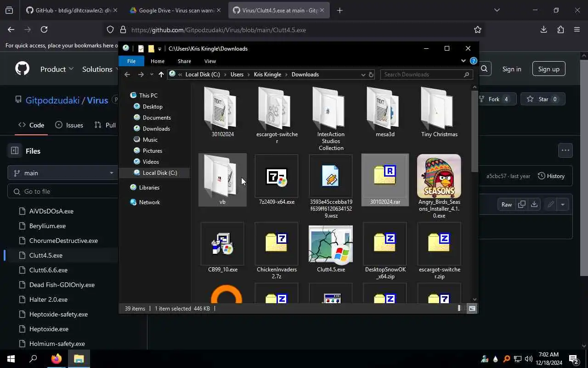Viewport: 588px width, 368px height.
Task: Switch to large icons view in Explorer
Action: click(x=472, y=308)
